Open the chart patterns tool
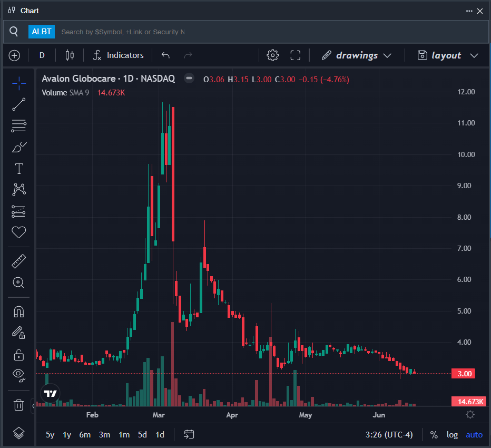This screenshot has height=448, width=491. tap(19, 190)
